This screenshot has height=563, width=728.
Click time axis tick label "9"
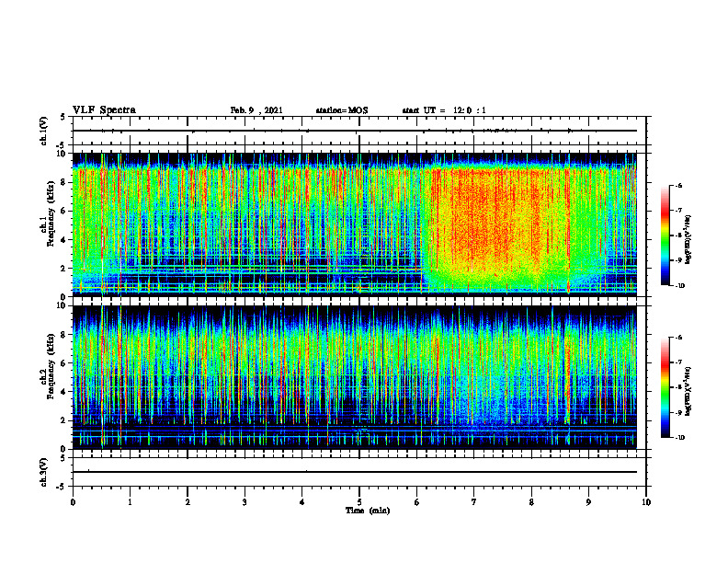[x=588, y=502]
